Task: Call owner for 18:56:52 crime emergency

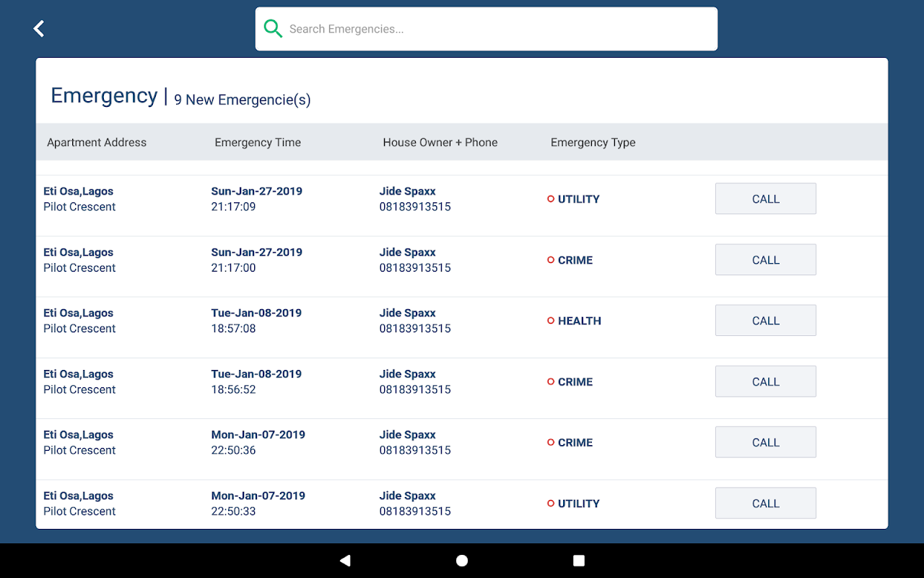Action: pyautogui.click(x=766, y=381)
